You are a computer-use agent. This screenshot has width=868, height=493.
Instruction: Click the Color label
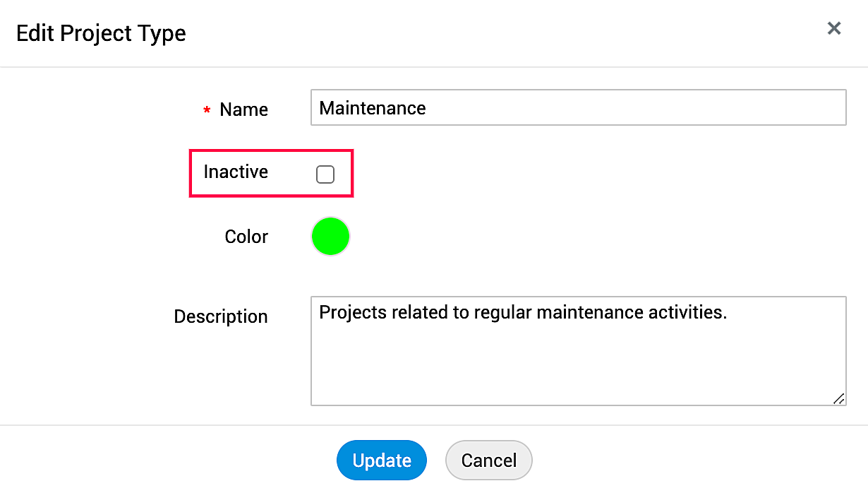tap(246, 237)
